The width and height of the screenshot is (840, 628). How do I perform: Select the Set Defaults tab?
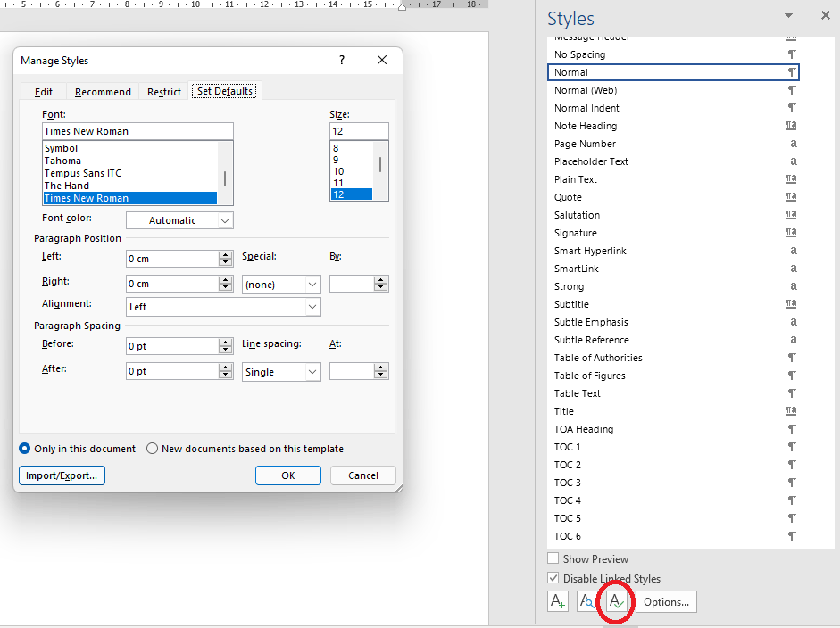[225, 91]
